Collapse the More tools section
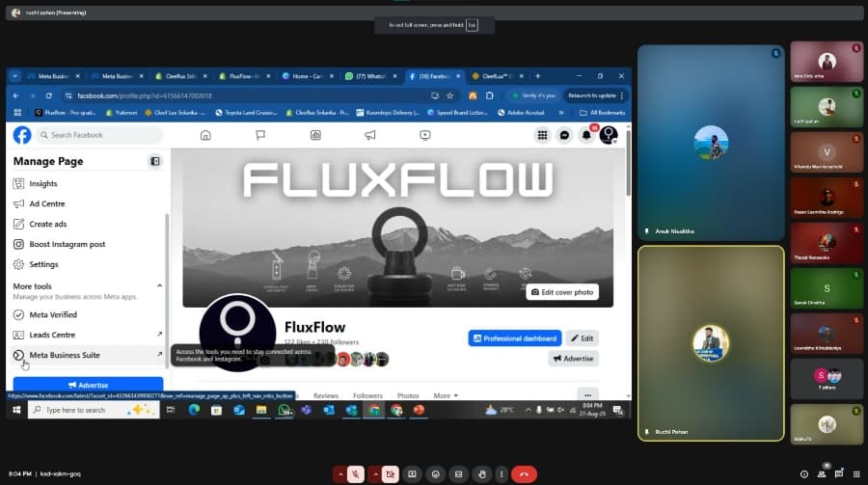 pos(159,286)
